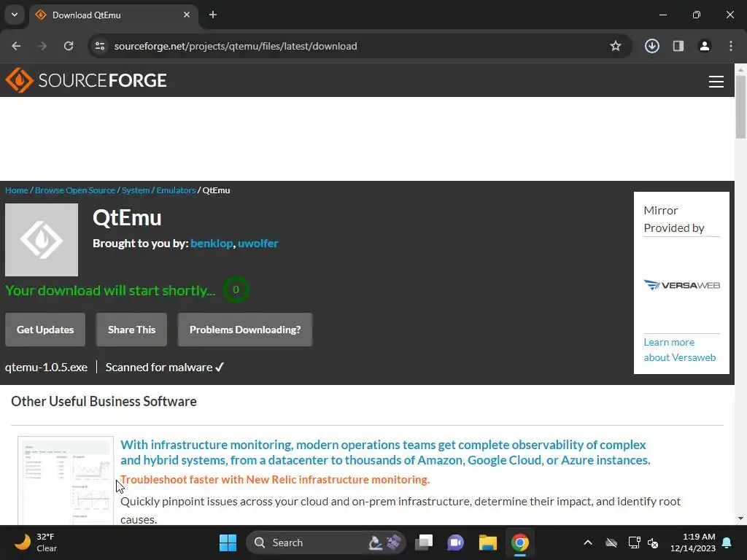Open the infrastructure monitoring headline link
This screenshot has height=560, width=747.
385,452
